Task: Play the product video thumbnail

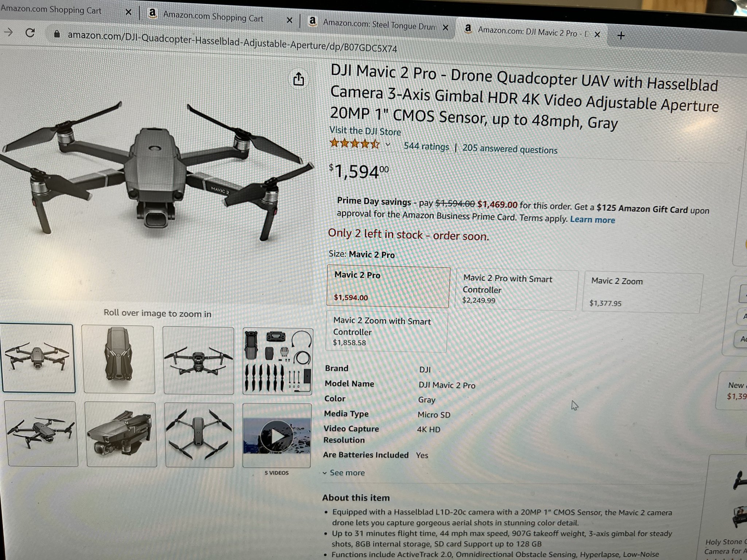Action: click(277, 435)
